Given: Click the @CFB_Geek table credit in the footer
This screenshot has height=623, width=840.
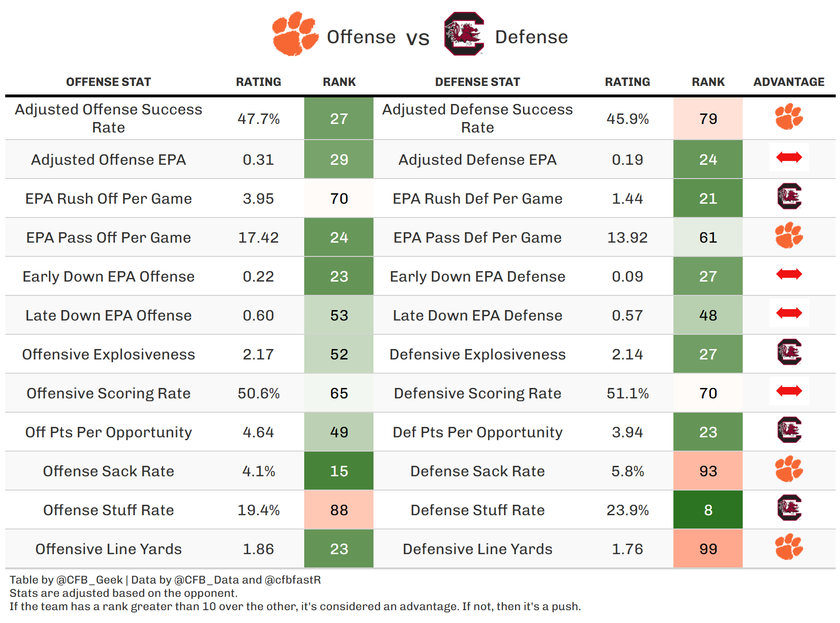Looking at the screenshot, I should 89,580.
